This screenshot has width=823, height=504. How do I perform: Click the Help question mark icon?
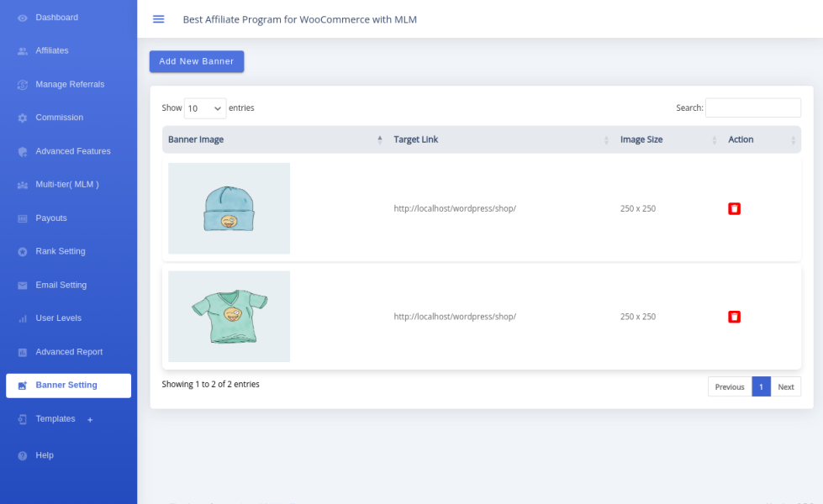pyautogui.click(x=23, y=455)
